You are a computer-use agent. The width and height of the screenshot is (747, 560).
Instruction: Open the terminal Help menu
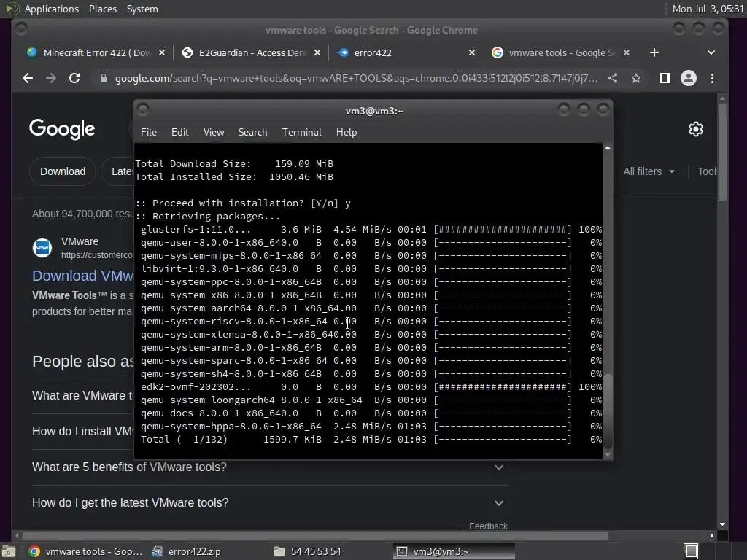tap(347, 133)
